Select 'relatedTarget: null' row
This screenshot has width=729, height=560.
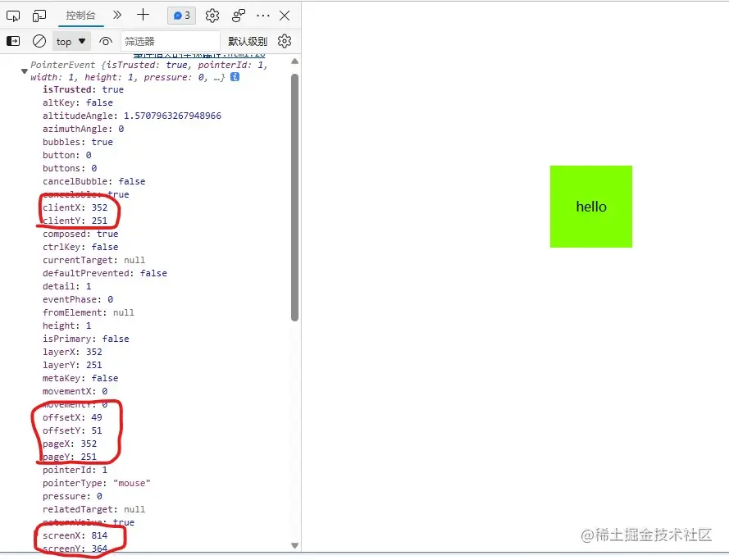94,509
